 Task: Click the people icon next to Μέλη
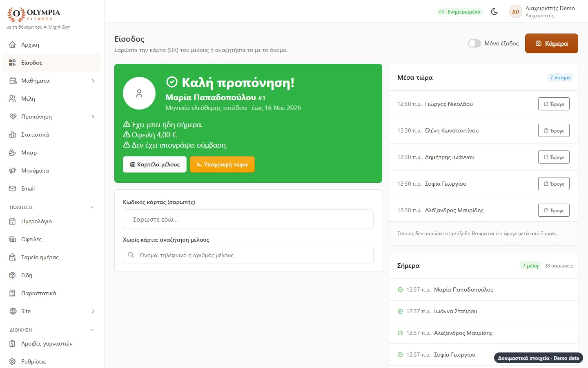pos(13,99)
